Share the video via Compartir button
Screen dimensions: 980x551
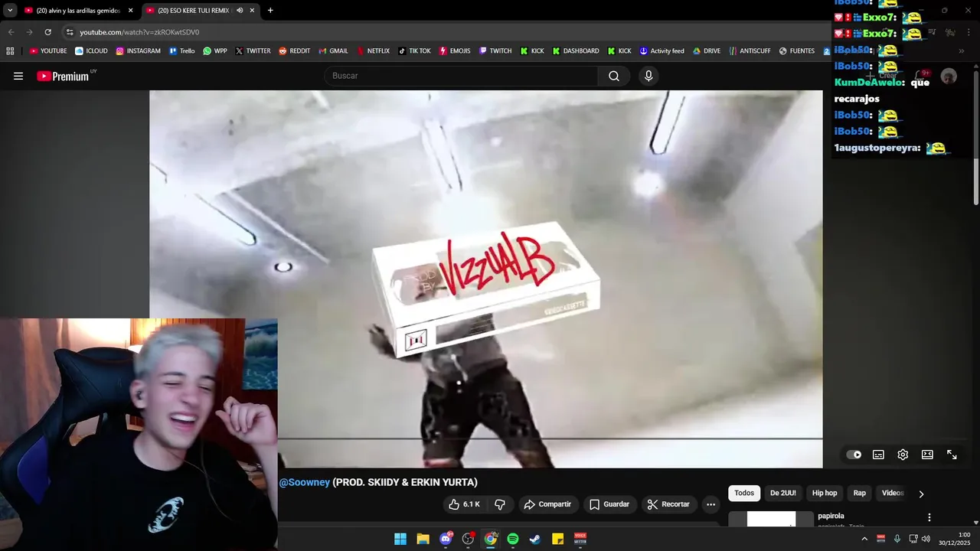click(547, 504)
